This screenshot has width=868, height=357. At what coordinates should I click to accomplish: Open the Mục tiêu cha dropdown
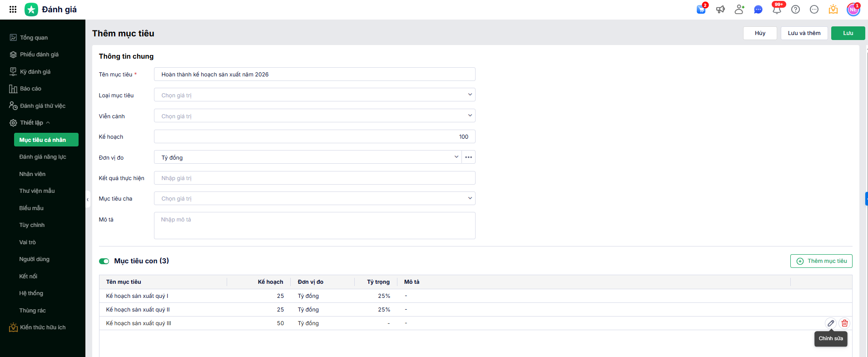pos(314,199)
